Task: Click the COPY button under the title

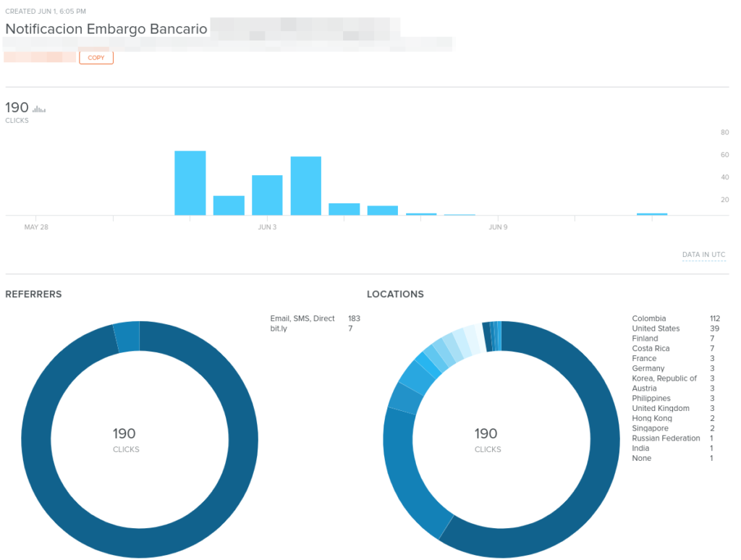Action: (x=96, y=58)
